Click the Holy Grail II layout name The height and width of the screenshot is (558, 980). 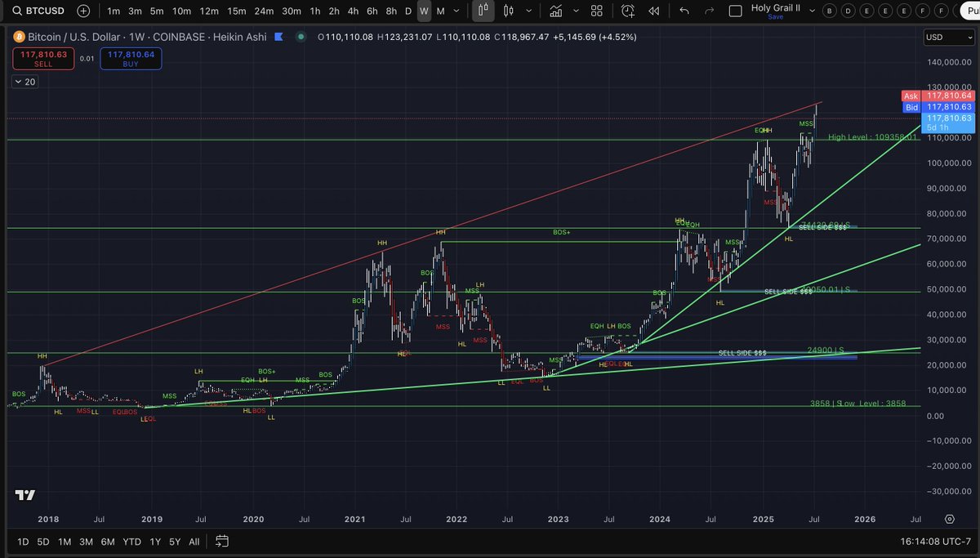pyautogui.click(x=776, y=7)
